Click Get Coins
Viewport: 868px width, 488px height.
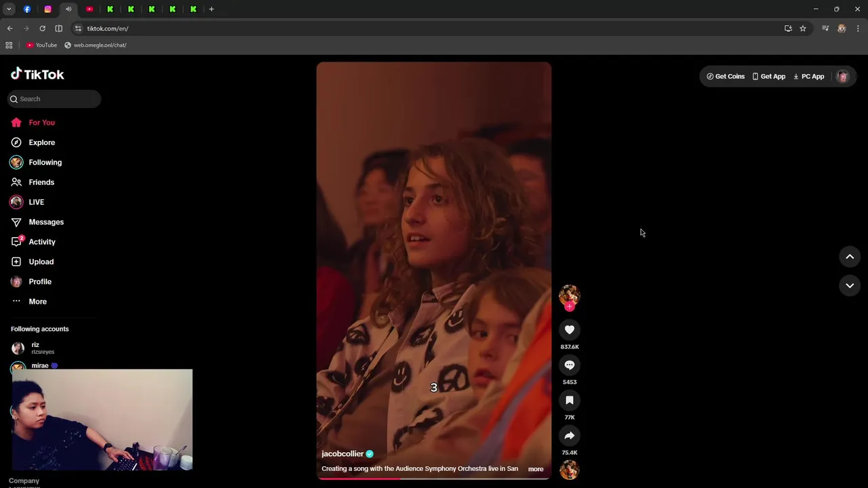pyautogui.click(x=726, y=77)
